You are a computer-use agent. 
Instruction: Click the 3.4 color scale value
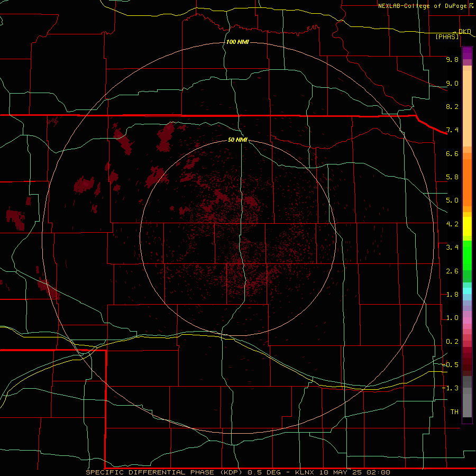(x=452, y=248)
